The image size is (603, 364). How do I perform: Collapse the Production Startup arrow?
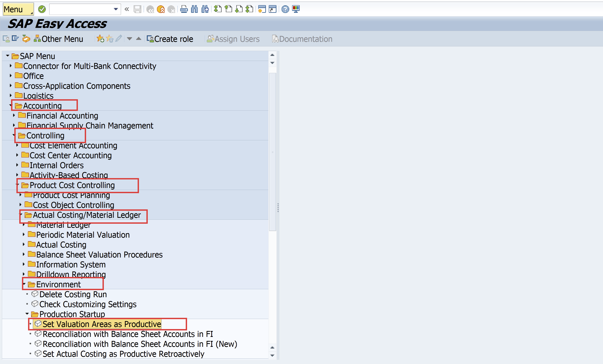pos(27,314)
